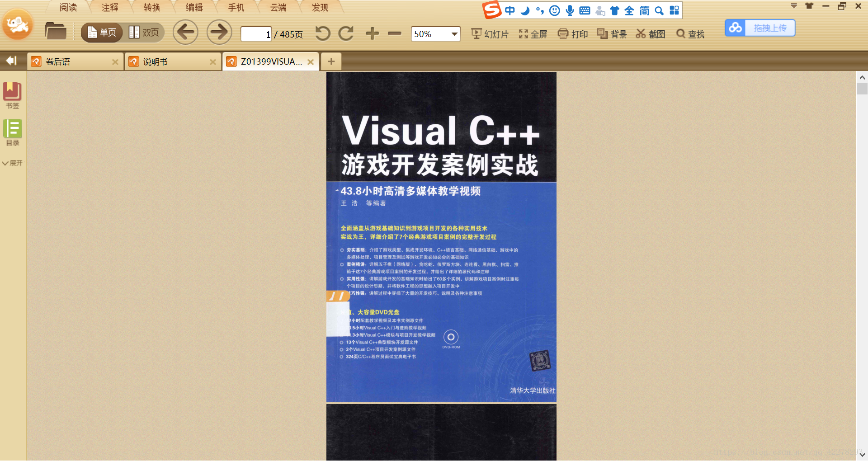Image resolution: width=868 pixels, height=461 pixels.
Task: Close the 说明书 tab
Action: [213, 62]
